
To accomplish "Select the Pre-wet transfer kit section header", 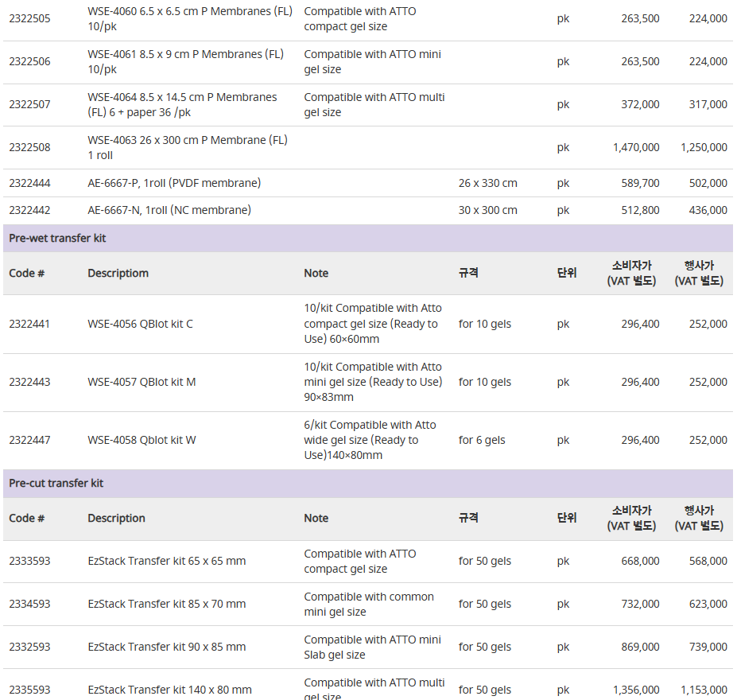I will click(368, 239).
